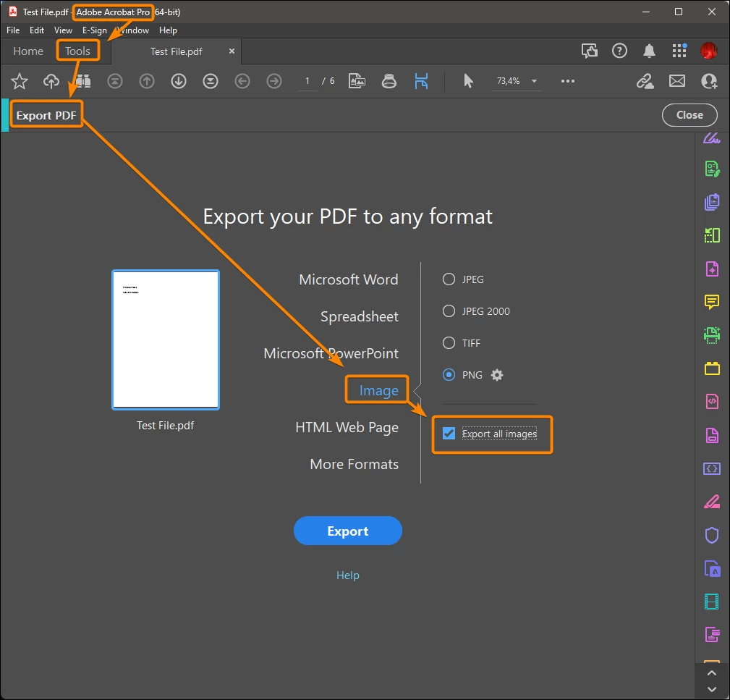Switch to the Home tab
This screenshot has height=700, width=730.
click(28, 51)
